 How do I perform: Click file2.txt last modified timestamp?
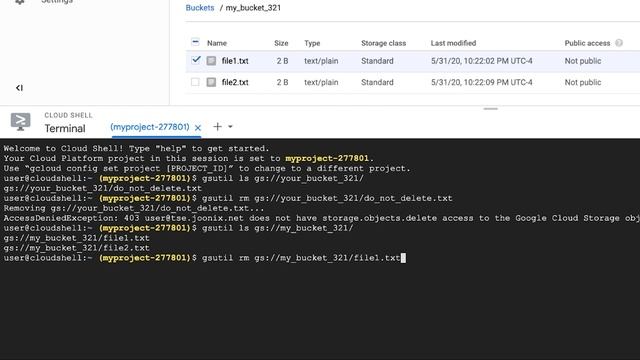coord(482,82)
